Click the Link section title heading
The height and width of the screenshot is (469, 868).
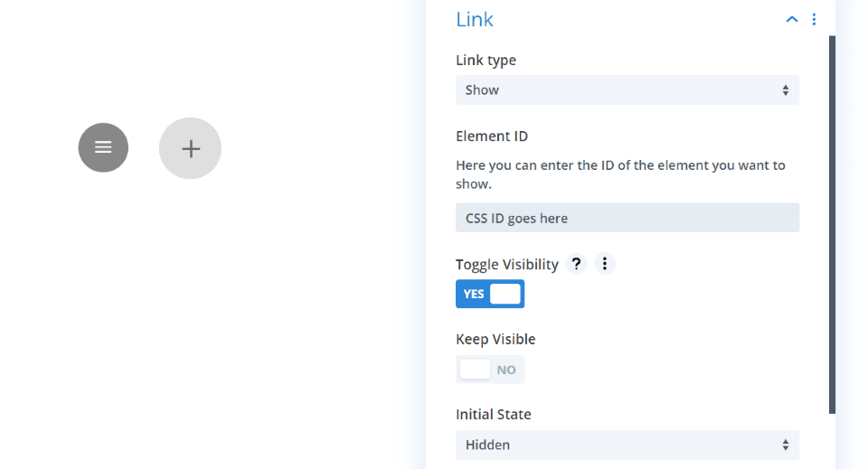(475, 19)
